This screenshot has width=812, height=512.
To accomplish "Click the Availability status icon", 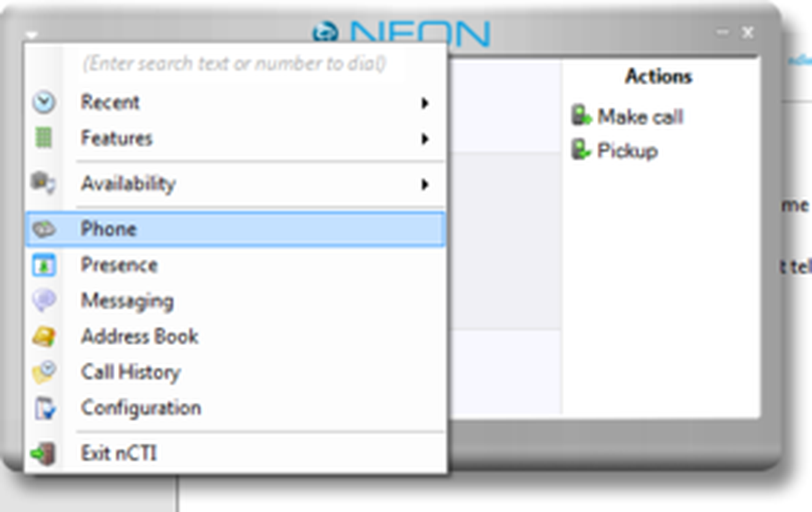I will (x=43, y=182).
